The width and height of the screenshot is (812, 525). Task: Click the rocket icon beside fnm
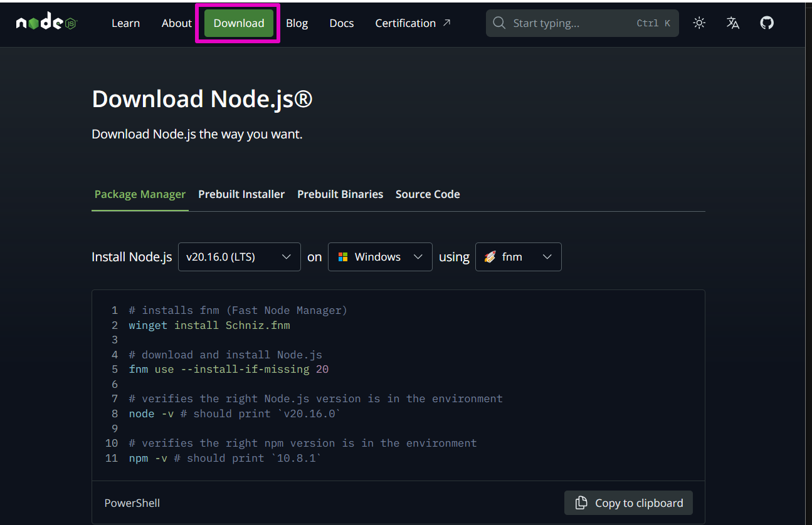pyautogui.click(x=490, y=257)
